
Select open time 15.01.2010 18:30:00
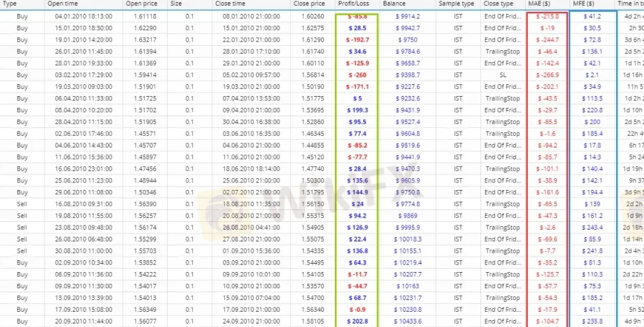click(x=84, y=29)
